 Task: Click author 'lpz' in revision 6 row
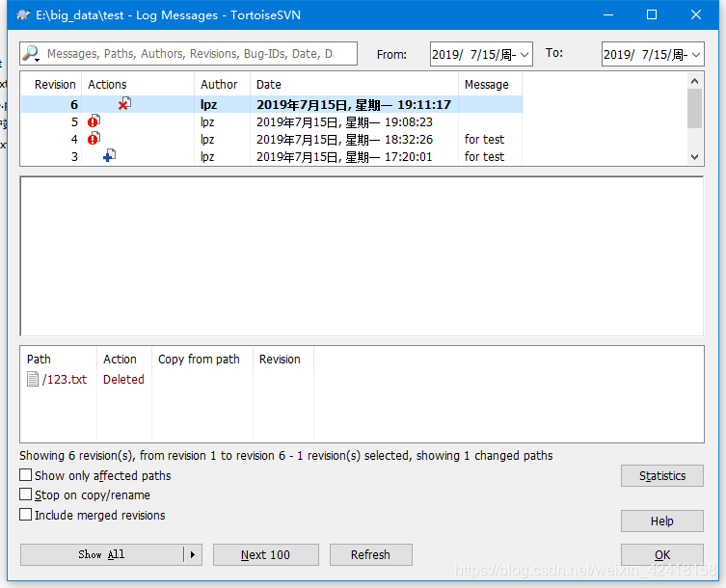209,105
